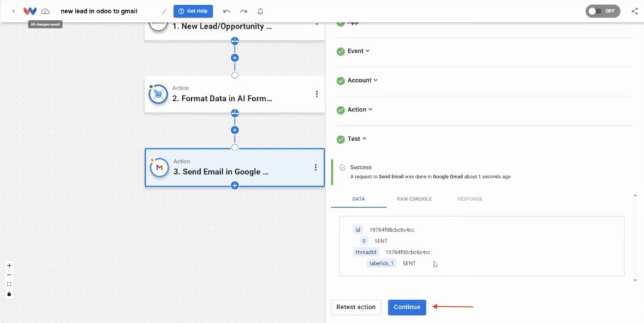Viewport: 644px width, 323px height.
Task: Switch to the RESPONSE tab
Action: (x=470, y=199)
